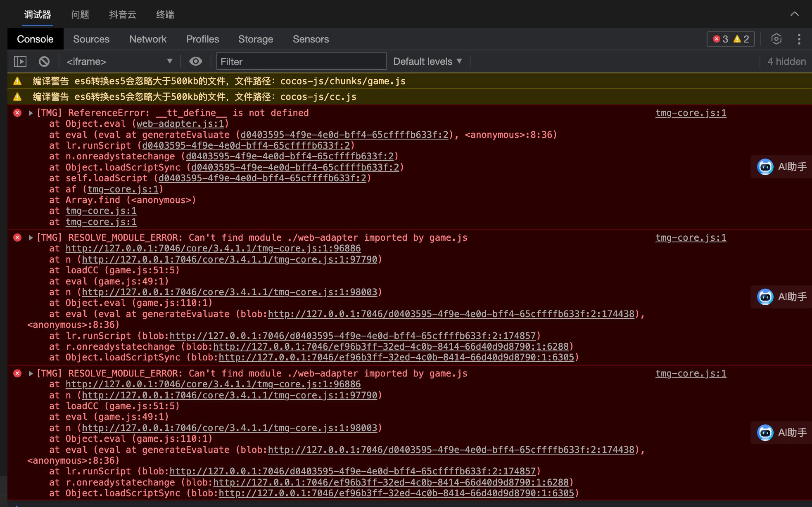Open the Default levels dropdown

click(427, 62)
